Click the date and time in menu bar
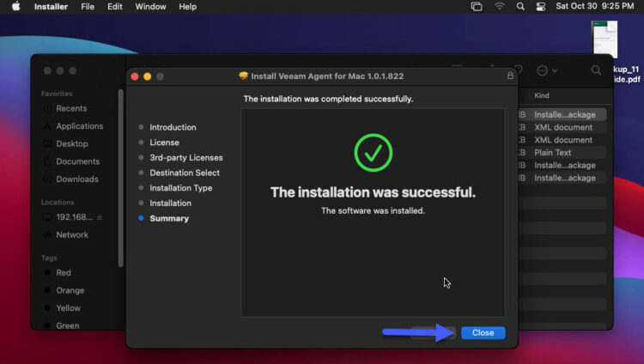 tap(595, 6)
